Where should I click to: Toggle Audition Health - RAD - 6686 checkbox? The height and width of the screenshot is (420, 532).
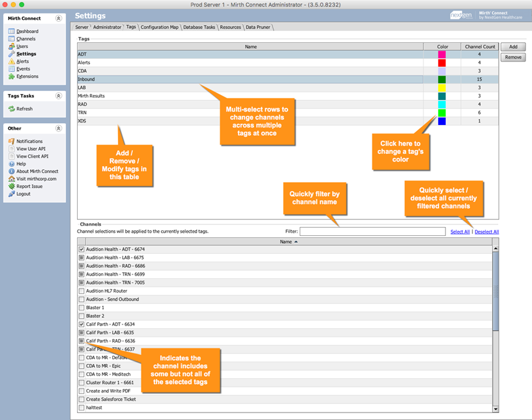click(x=82, y=265)
